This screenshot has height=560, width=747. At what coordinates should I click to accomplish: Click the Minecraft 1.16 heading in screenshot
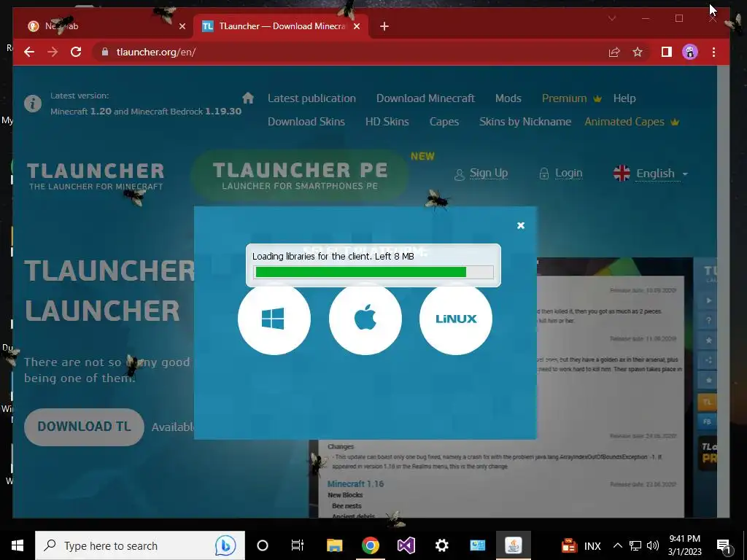click(x=355, y=484)
